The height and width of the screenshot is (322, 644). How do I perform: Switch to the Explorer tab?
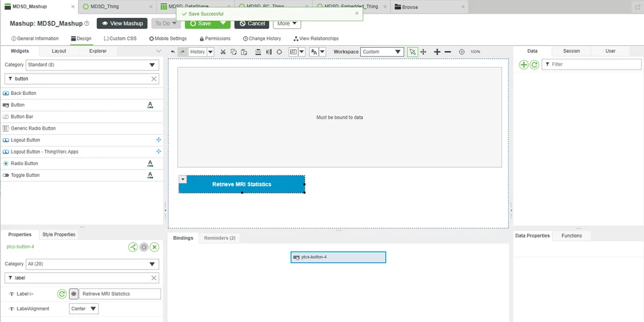pyautogui.click(x=98, y=51)
